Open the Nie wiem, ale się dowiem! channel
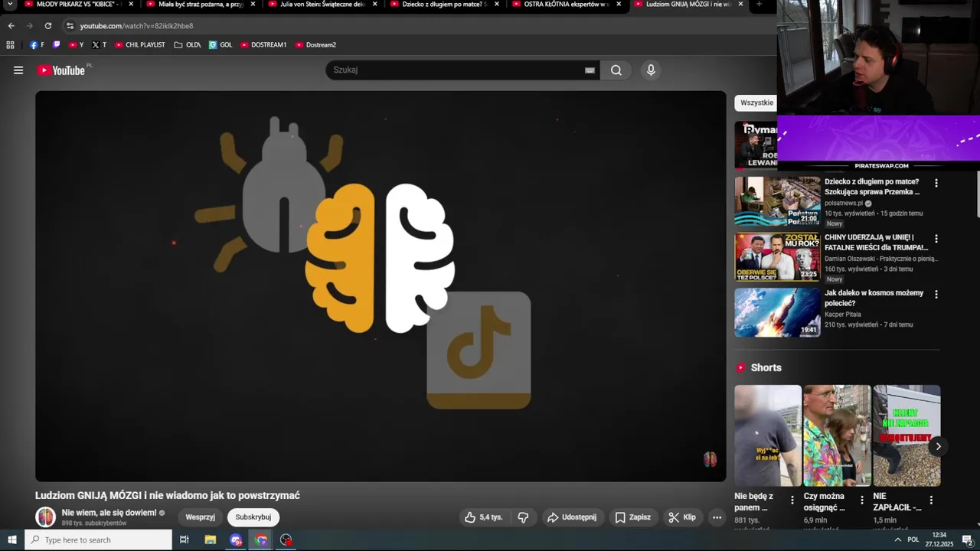 pyautogui.click(x=109, y=513)
